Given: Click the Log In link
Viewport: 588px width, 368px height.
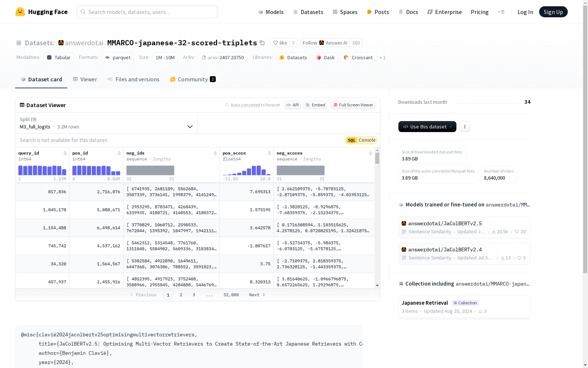Looking at the screenshot, I should 525,12.
